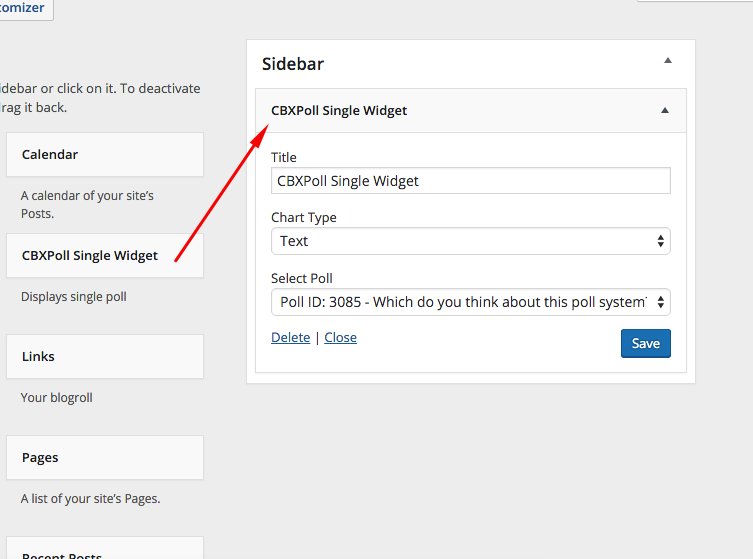Click the 'Chart Type' label
753x559 pixels.
(x=304, y=218)
